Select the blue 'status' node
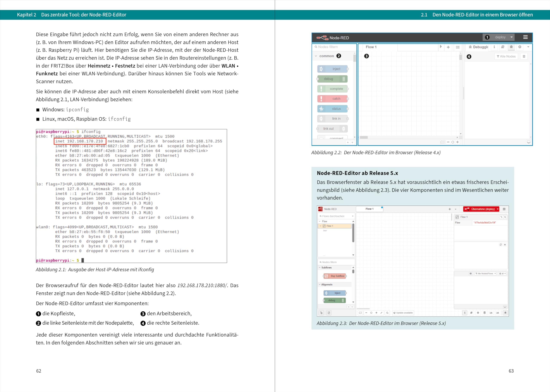The height and width of the screenshot is (392, 550). (x=332, y=109)
